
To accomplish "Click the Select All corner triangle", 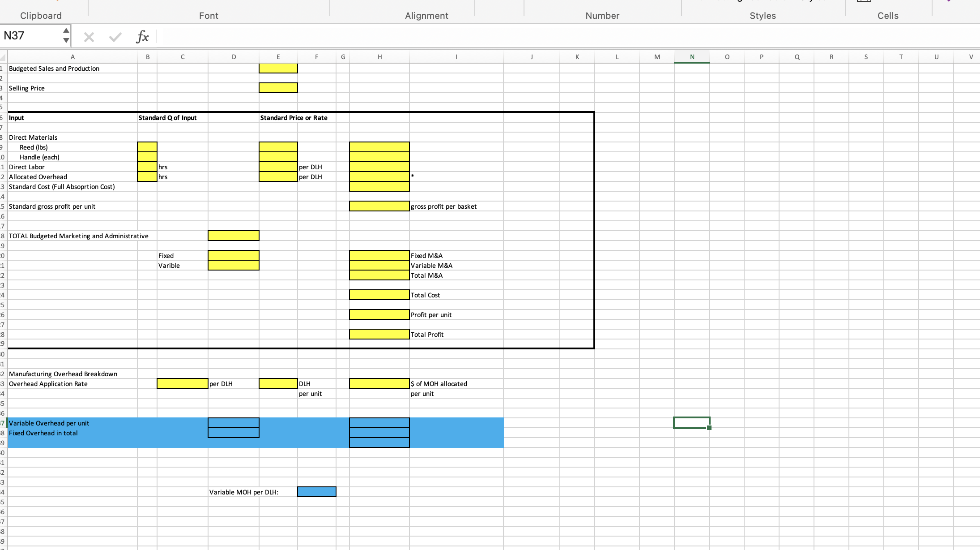I will [4, 57].
